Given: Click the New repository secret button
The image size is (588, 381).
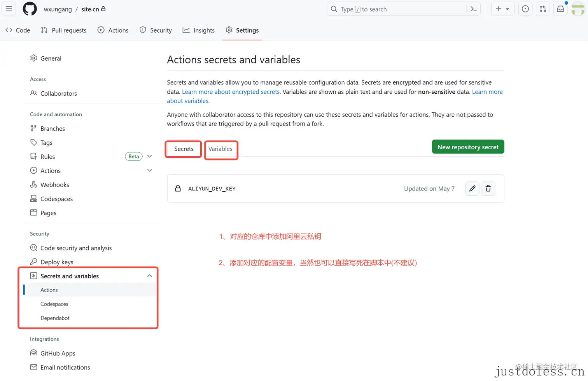Looking at the screenshot, I should pyautogui.click(x=468, y=147).
